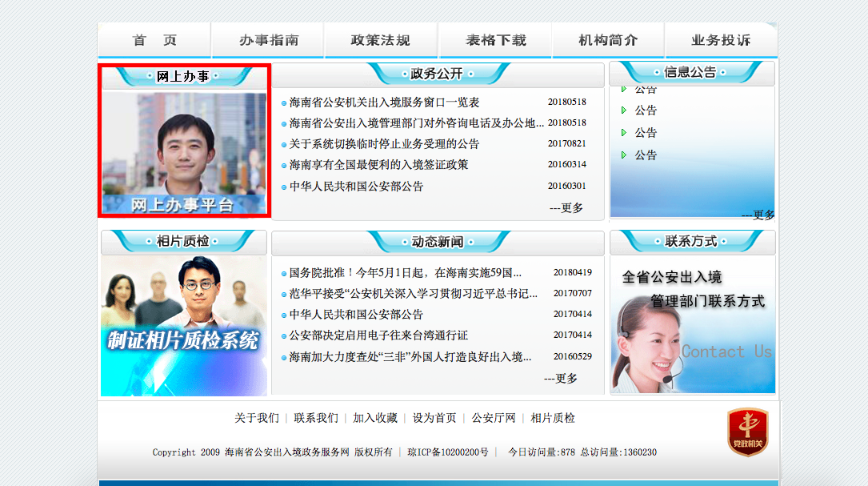Open 关于系统切换临时停止业务受理的公告
The width and height of the screenshot is (868, 486).
click(384, 144)
